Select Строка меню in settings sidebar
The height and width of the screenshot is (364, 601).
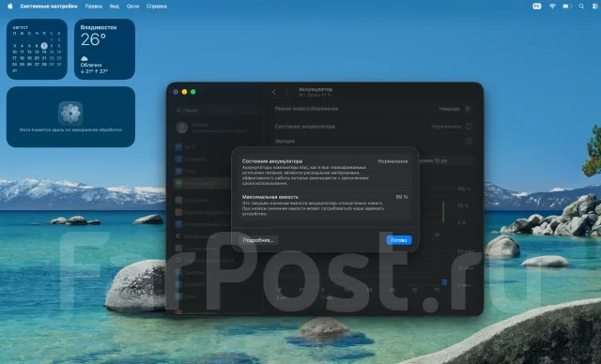point(201,249)
